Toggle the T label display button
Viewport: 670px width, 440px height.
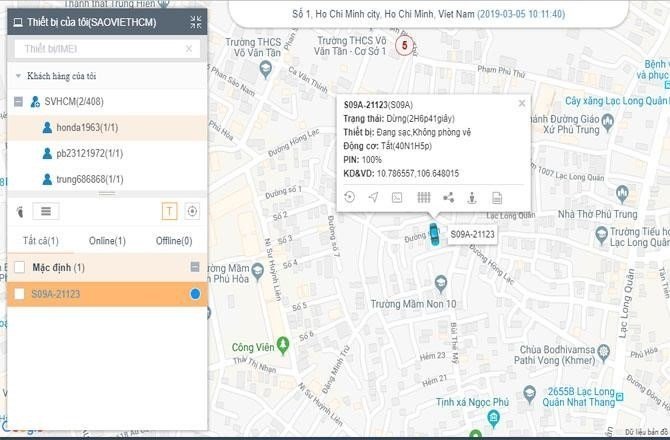(x=169, y=211)
